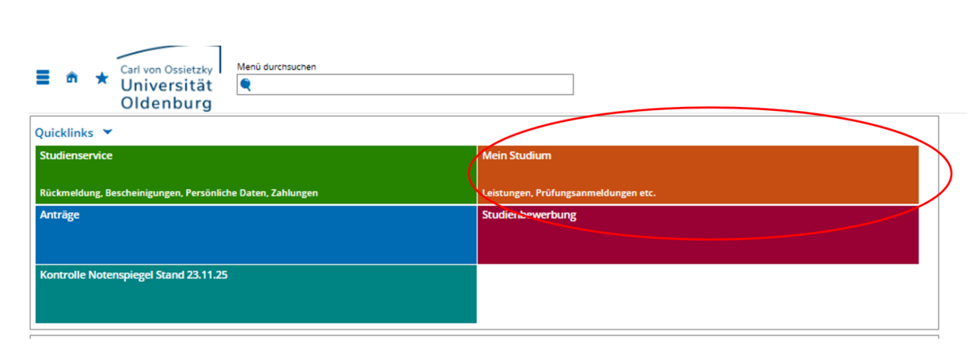
Task: Click the Anträge title text
Action: pyautogui.click(x=59, y=214)
